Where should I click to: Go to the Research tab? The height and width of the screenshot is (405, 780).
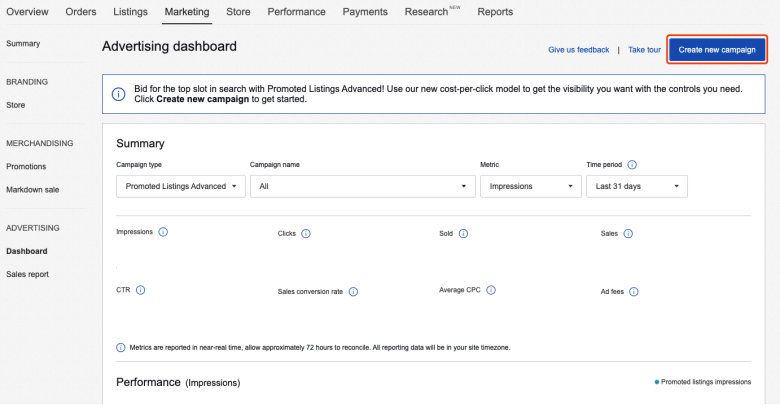click(427, 12)
